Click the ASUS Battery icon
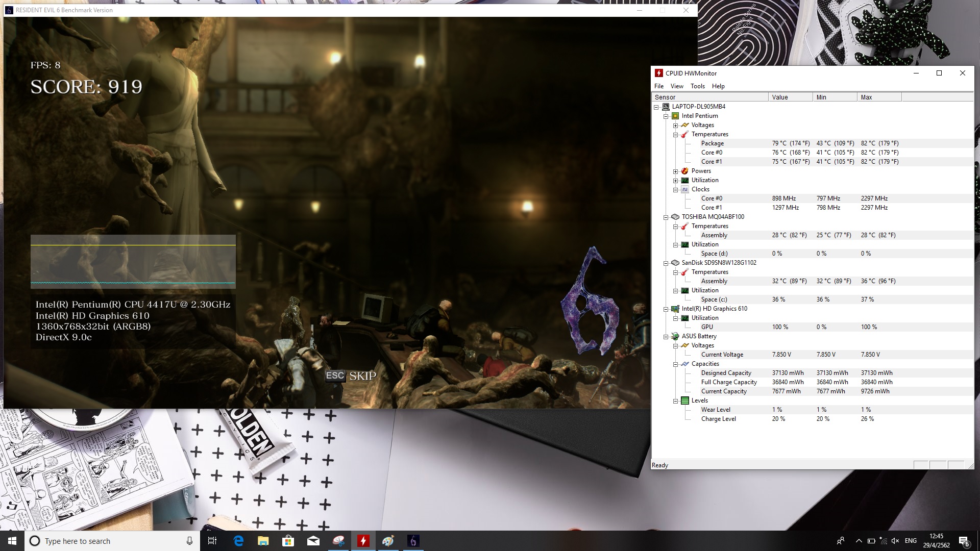The image size is (980, 551). (675, 336)
